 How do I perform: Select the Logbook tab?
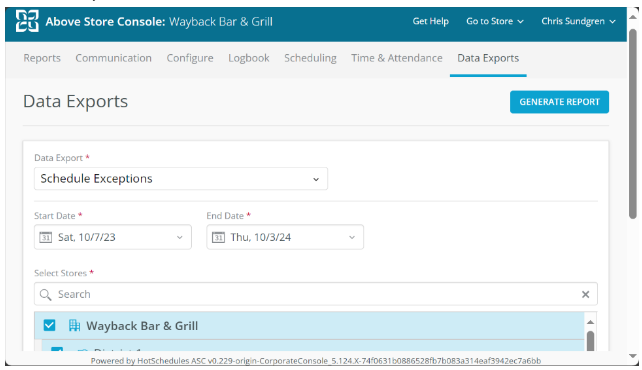(x=249, y=58)
